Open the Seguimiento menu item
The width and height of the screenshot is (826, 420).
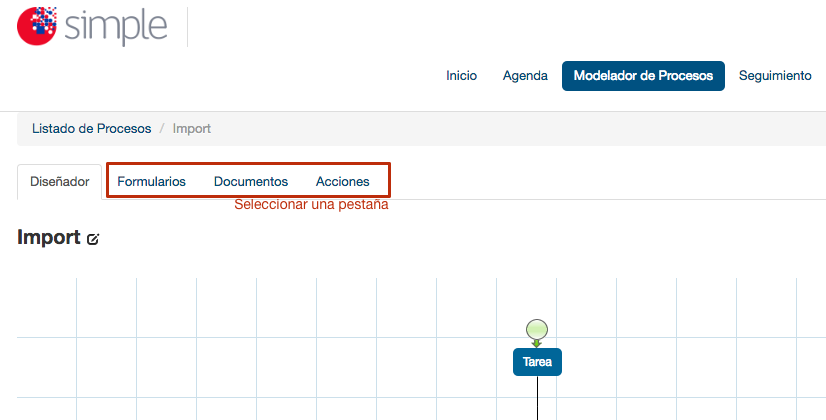[x=775, y=76]
